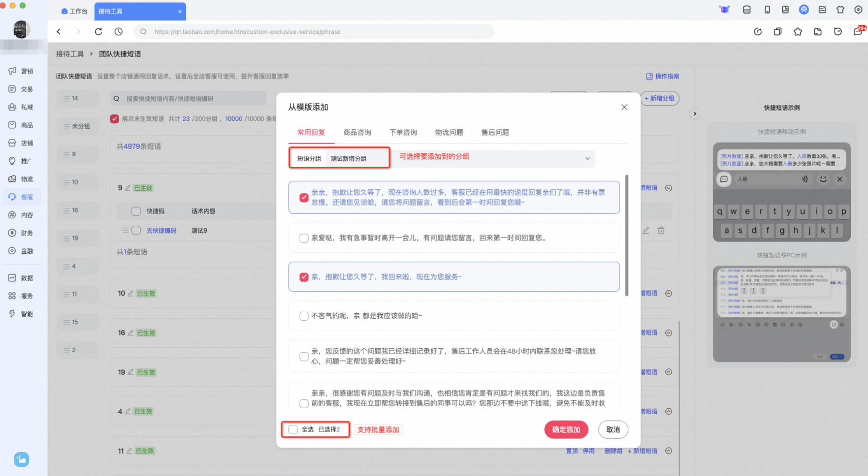
Task: Collapse the group 9 expander arrow
Action: 669,188
